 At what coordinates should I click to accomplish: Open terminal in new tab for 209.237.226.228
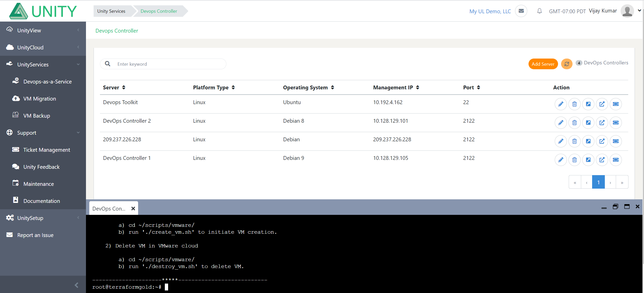602,141
